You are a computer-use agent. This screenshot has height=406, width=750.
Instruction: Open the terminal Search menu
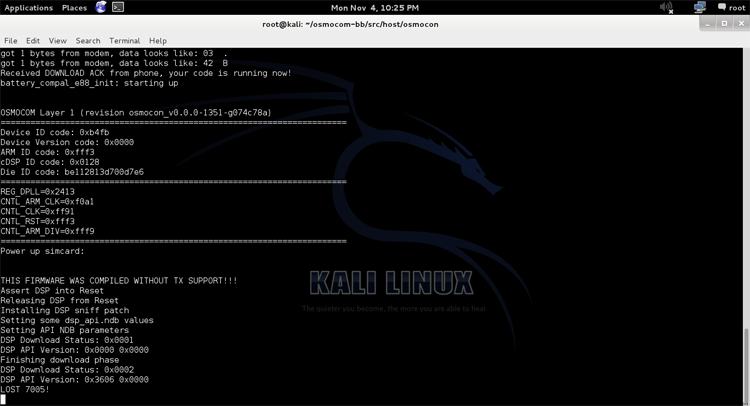pos(88,41)
